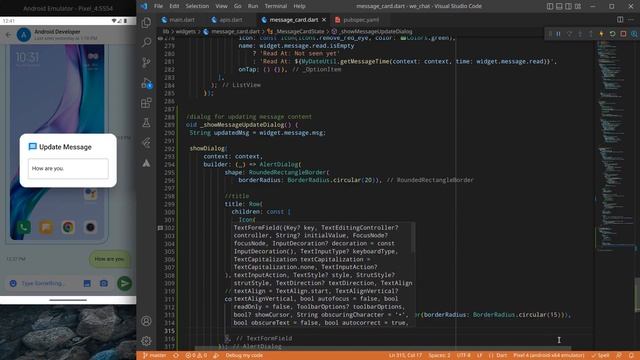Open notifications bell in status bar

631,356
